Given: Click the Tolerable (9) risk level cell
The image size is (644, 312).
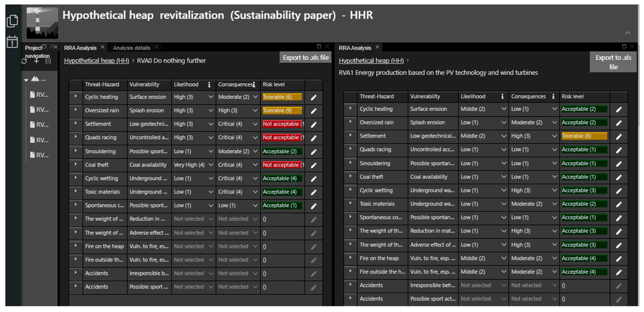Looking at the screenshot, I should click(282, 111).
